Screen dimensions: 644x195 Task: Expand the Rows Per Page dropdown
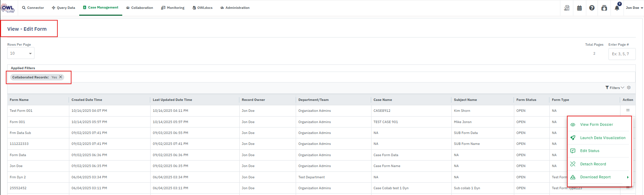tap(21, 53)
